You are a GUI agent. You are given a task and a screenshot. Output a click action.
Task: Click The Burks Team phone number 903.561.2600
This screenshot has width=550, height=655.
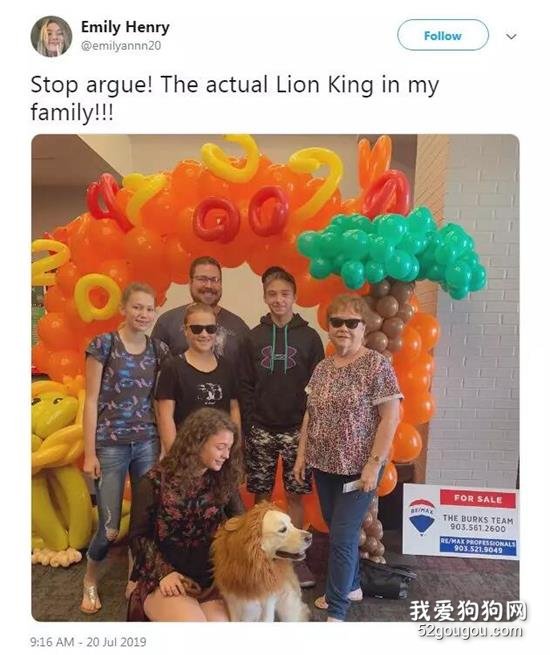[478, 528]
